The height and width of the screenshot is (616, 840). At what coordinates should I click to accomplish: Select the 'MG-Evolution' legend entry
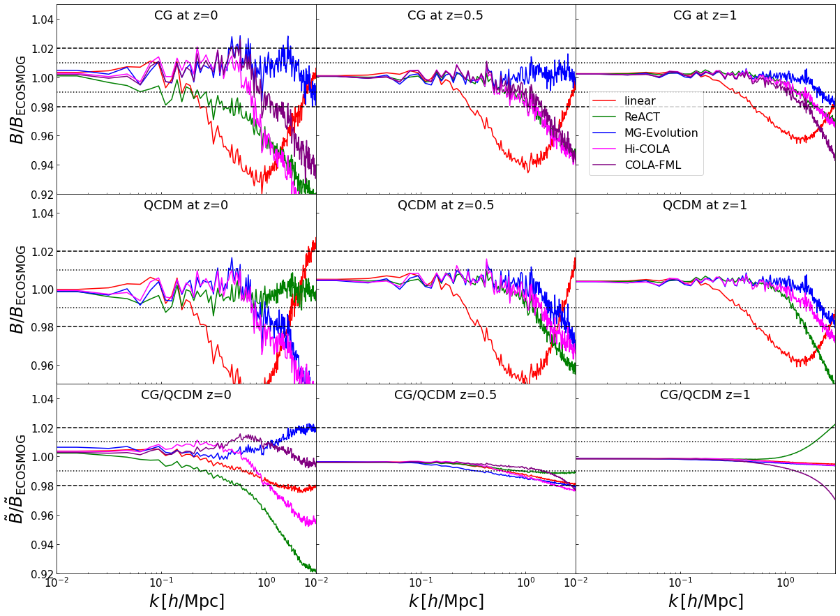click(645, 133)
